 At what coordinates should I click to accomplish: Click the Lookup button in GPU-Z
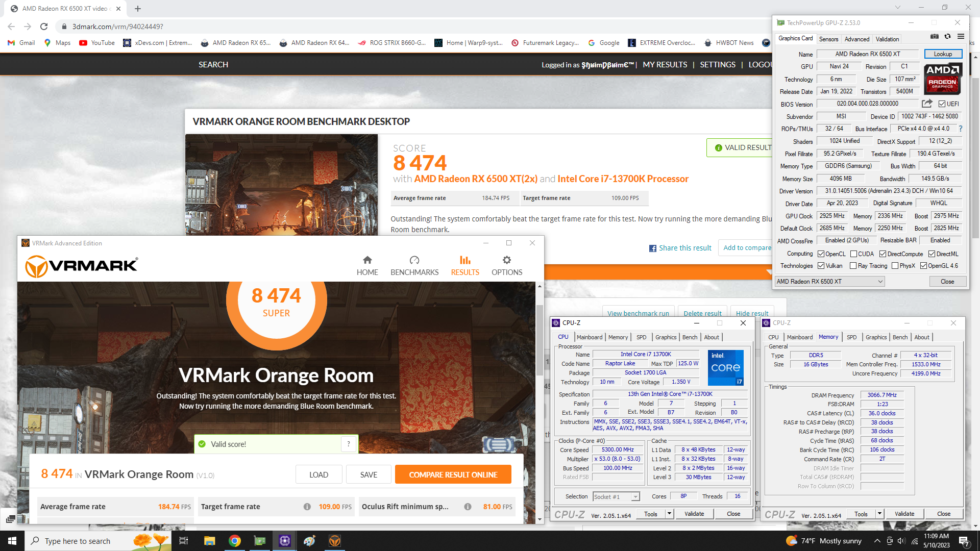[x=943, y=54]
